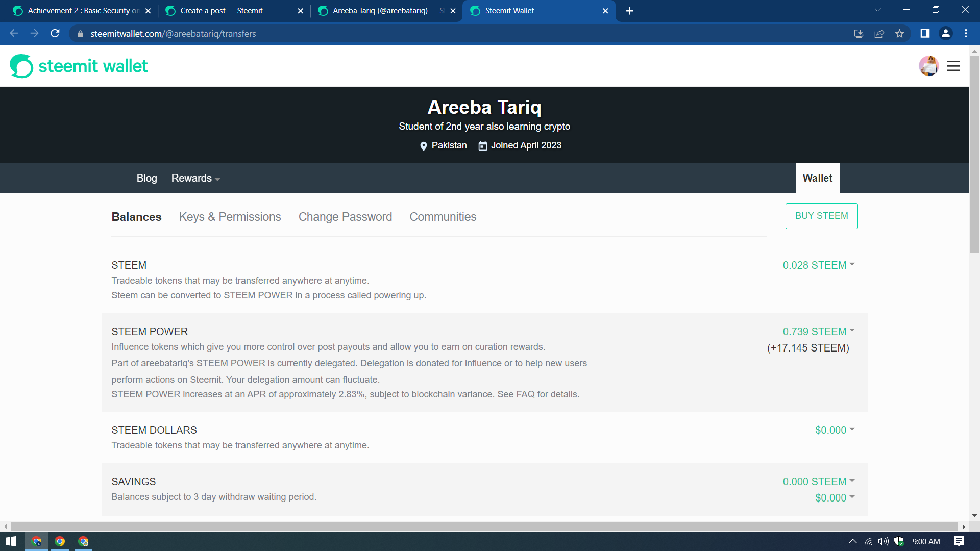Open a new browser tab

tap(630, 11)
